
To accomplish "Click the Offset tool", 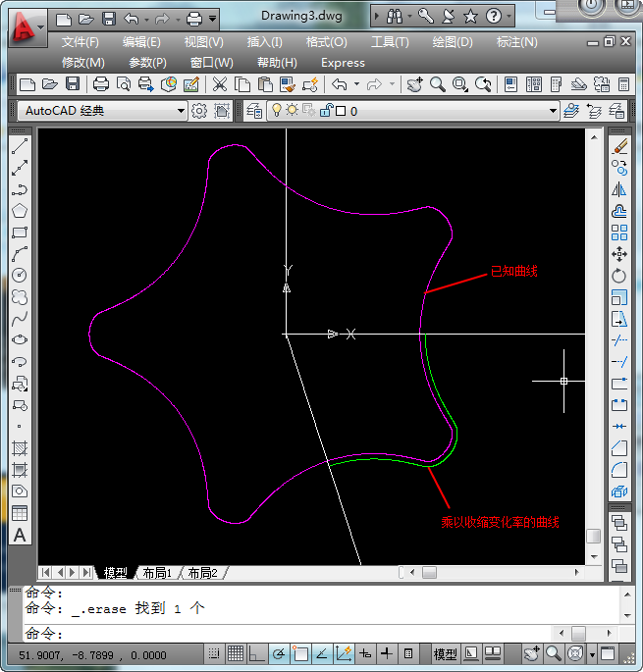I will click(x=619, y=211).
